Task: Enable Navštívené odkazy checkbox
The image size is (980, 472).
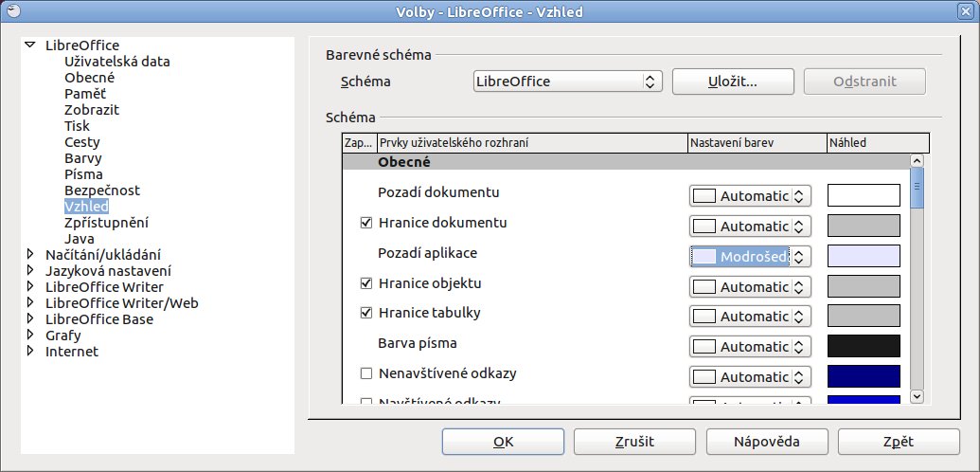Action: tap(366, 402)
